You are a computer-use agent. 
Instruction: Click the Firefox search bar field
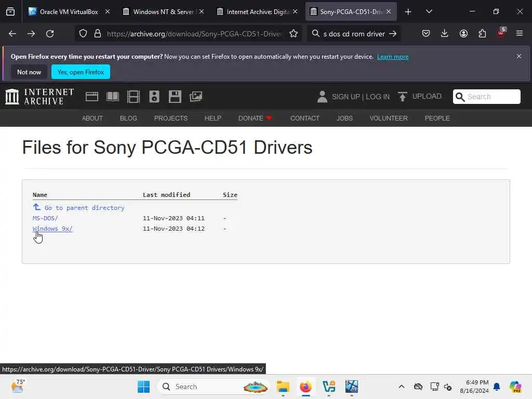354,34
